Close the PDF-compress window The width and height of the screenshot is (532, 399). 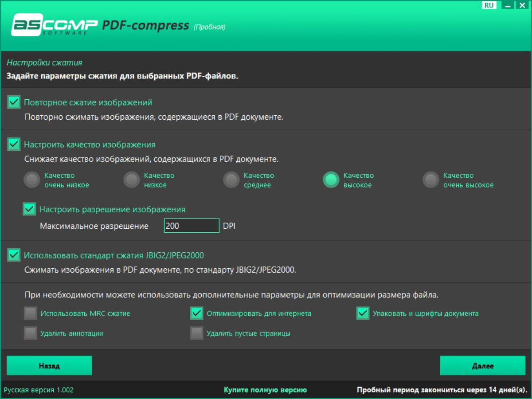[x=523, y=5]
